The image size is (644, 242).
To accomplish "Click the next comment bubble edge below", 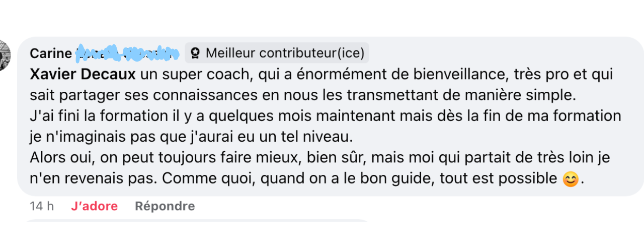I will (x=196, y=221).
